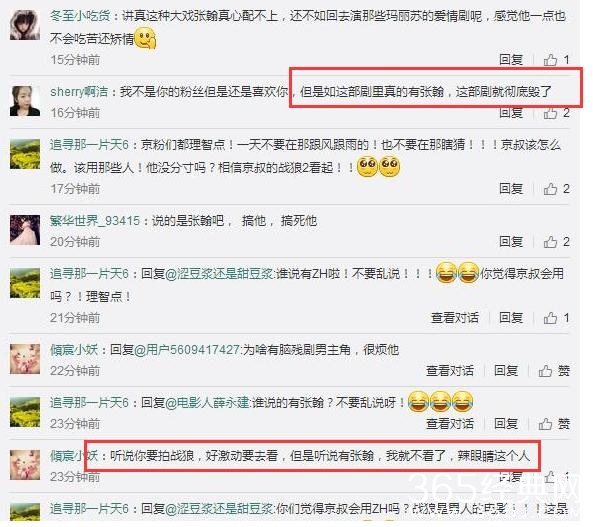
Task: Click 赞 thumbs-up on 23分钟前 reply to 电影人薛永建
Action: coord(554,424)
